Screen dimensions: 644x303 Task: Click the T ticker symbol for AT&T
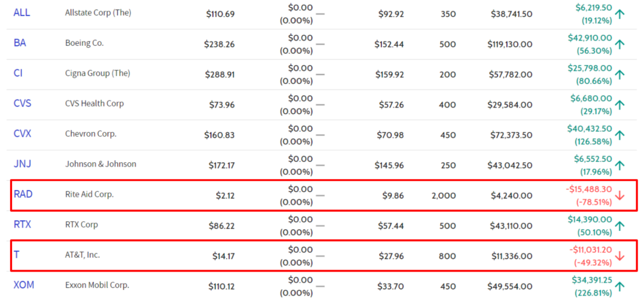pos(16,255)
